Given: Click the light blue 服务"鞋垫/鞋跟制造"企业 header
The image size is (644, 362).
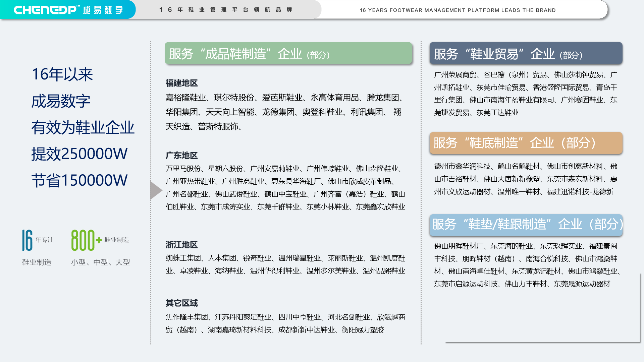Looking at the screenshot, I should (526, 225).
